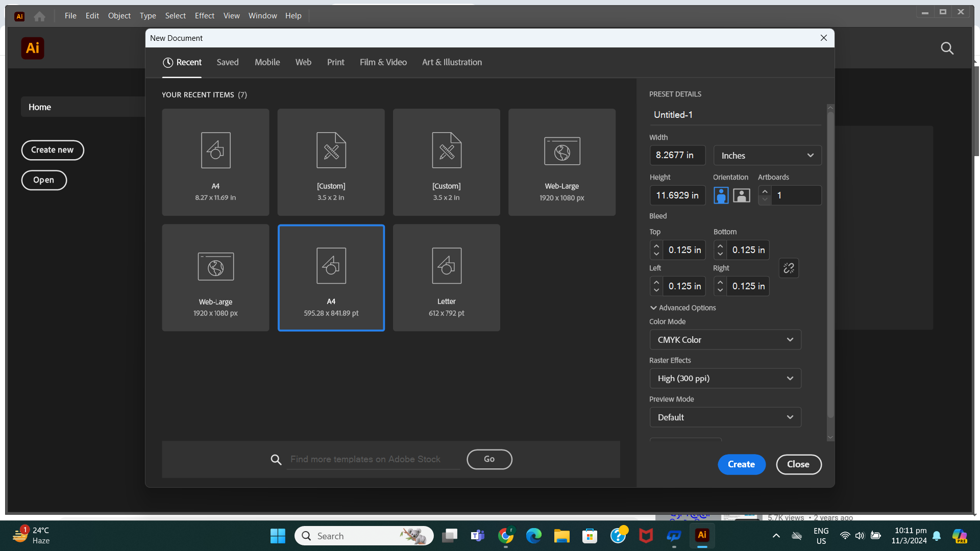
Task: Open the Preview Mode dropdown Default
Action: point(725,417)
